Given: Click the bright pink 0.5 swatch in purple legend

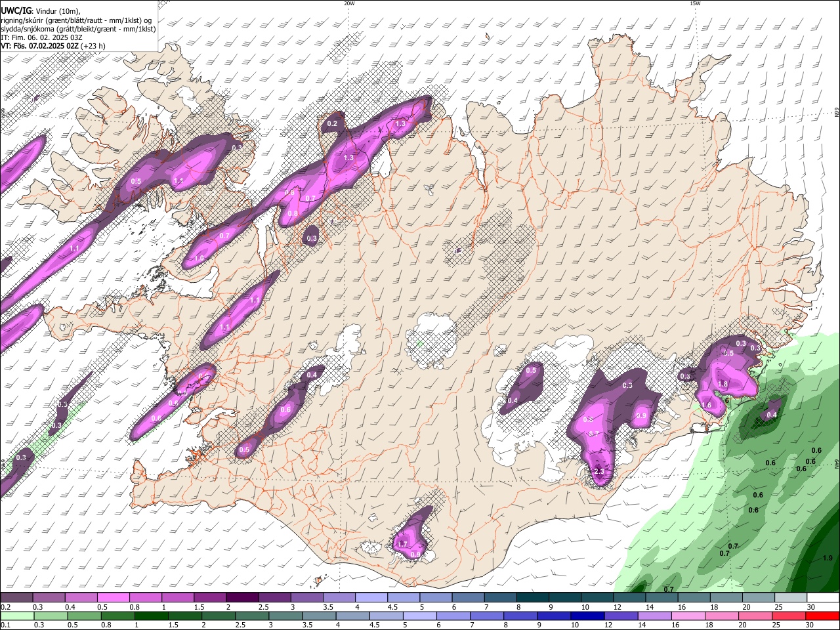Looking at the screenshot, I should tap(113, 598).
